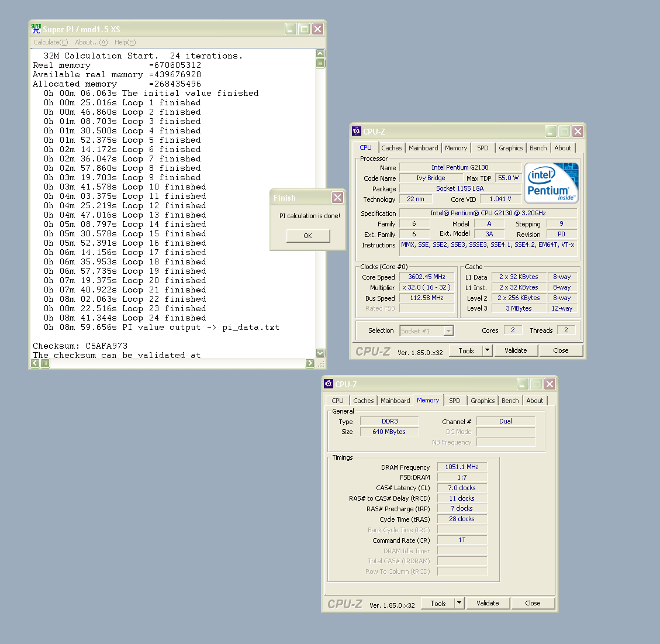Click the scroll down arrow in Super PI

coord(320,353)
